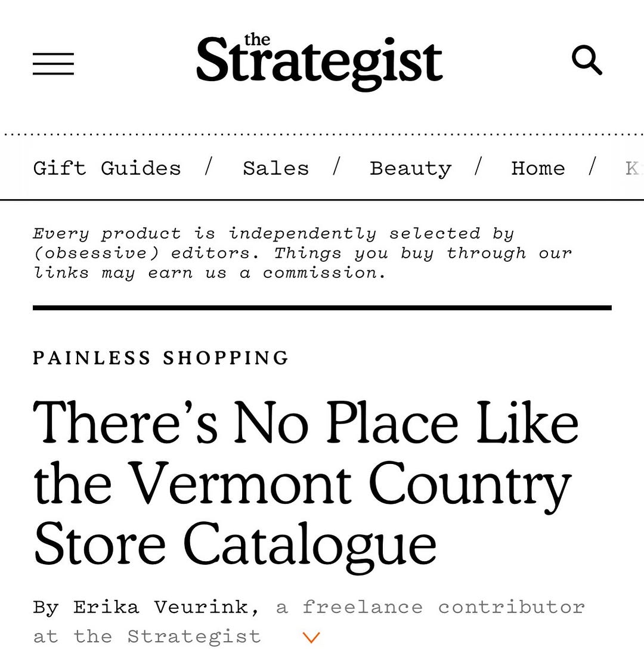This screenshot has height=662, width=644.
Task: Click the search magnifying glass icon
Action: tap(587, 61)
